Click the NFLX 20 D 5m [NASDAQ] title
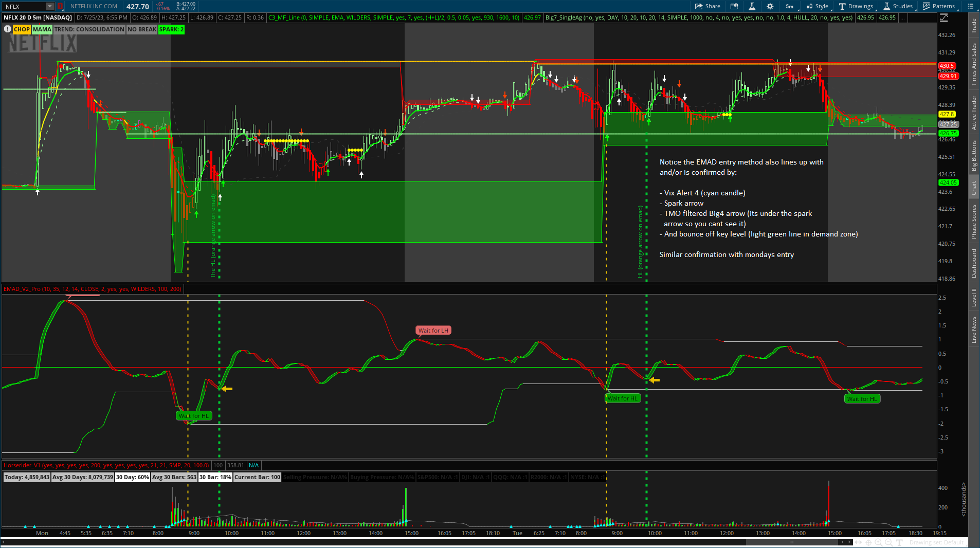Viewport: 980px width, 548px height. 38,17
